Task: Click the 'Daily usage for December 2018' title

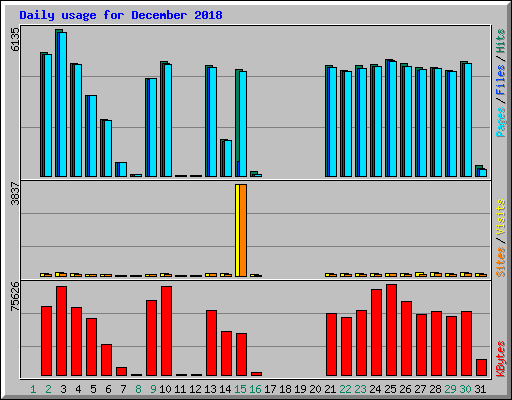Action: (121, 15)
